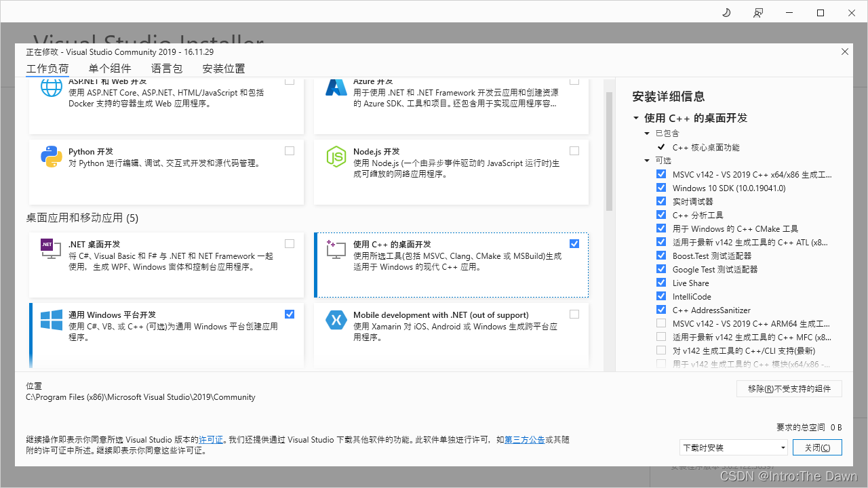This screenshot has height=488, width=868.
Task: Uncheck the Live Share component
Action: (661, 283)
